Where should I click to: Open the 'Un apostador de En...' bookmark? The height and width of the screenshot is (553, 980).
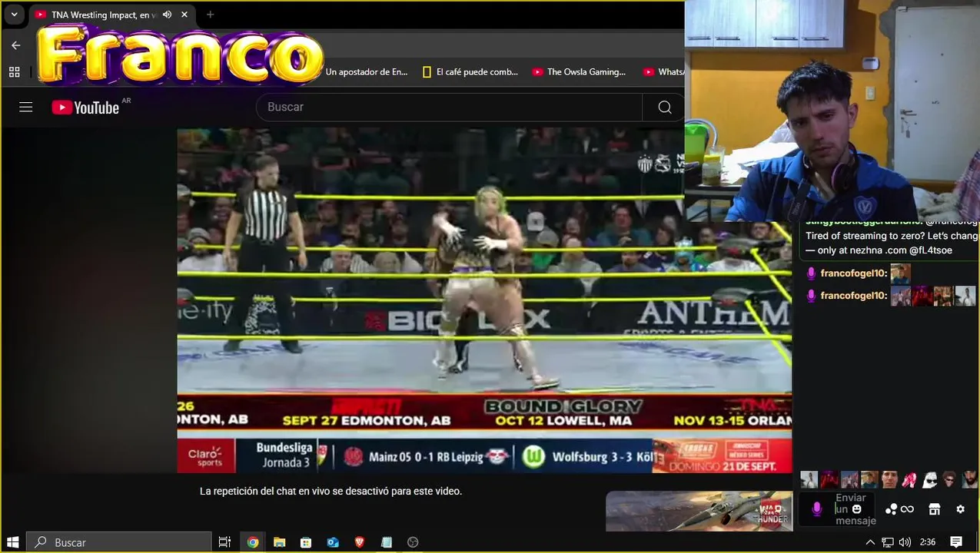click(367, 72)
